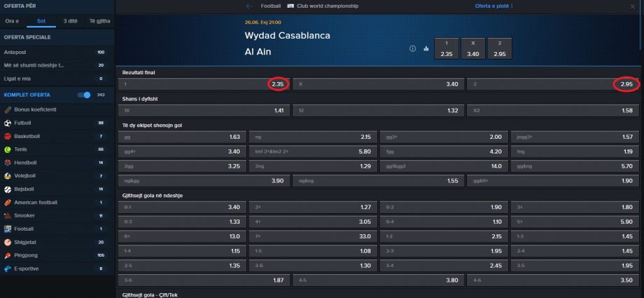This screenshot has width=644, height=298.
Task: Pick ng odds 2.15 under both-teams-score
Action: 313,137
